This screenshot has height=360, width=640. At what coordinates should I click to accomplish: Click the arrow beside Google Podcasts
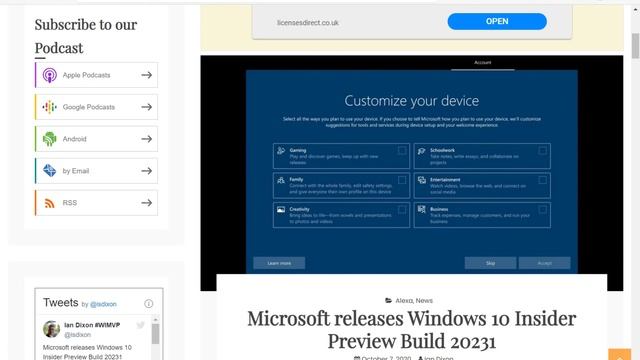[147, 107]
